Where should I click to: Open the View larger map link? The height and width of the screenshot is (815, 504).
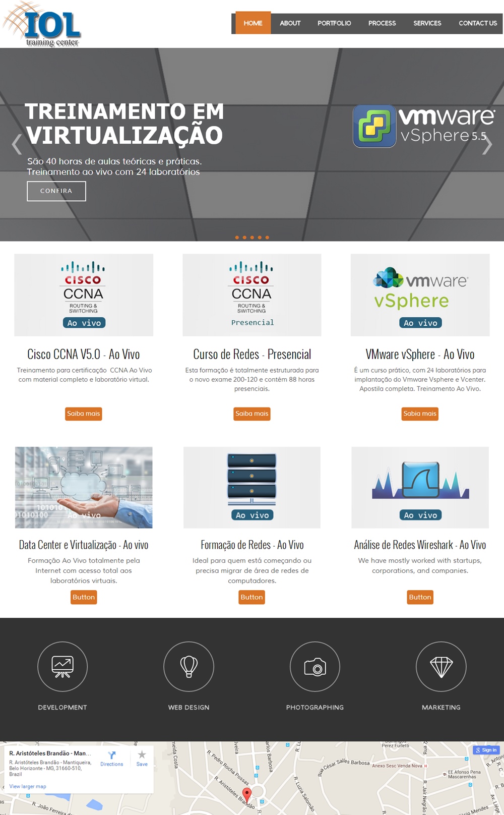(x=28, y=786)
